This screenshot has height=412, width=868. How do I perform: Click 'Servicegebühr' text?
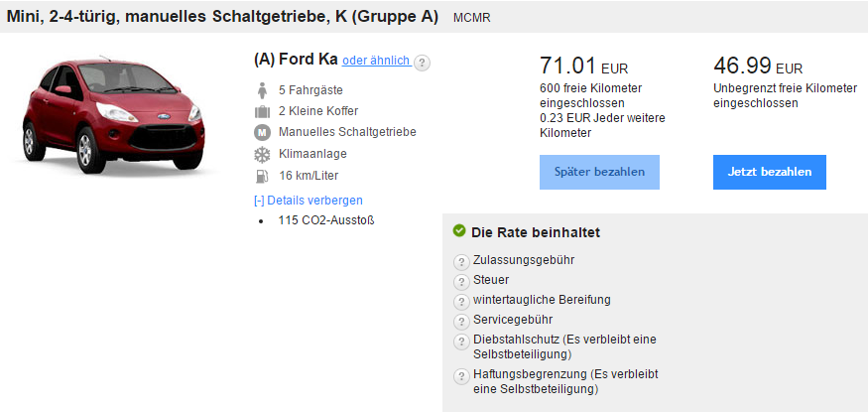(x=513, y=320)
